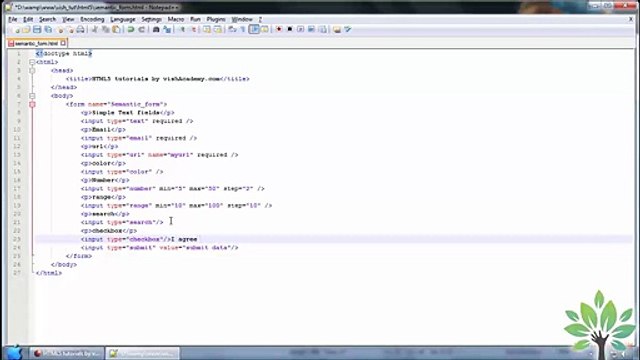640x360 pixels.
Task: Open a file with the folder icon
Action: [x=26, y=29]
